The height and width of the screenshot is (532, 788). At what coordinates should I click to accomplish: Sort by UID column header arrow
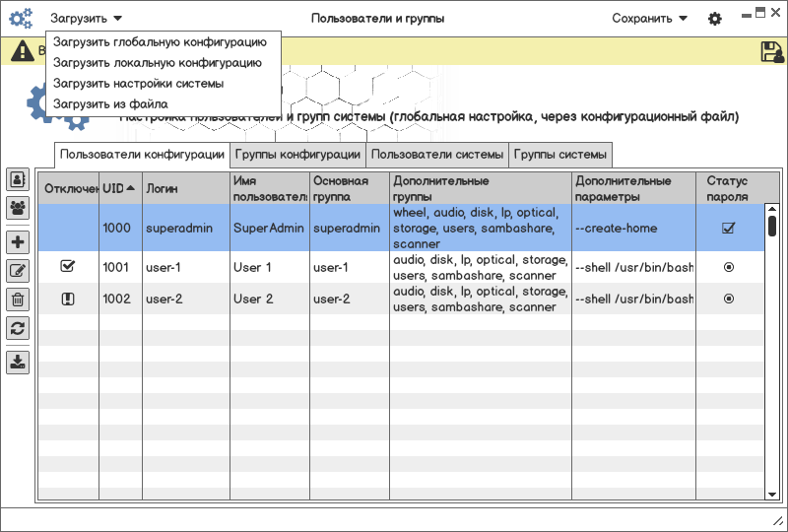[131, 188]
